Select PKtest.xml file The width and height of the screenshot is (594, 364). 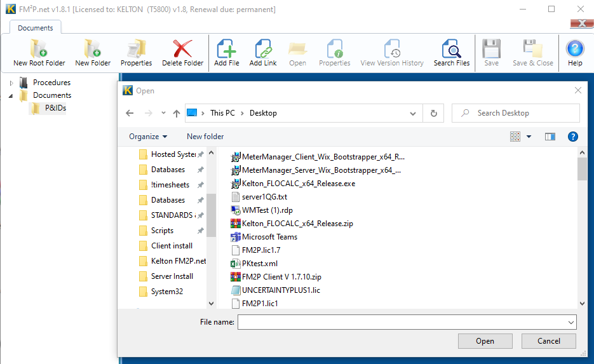coord(254,263)
